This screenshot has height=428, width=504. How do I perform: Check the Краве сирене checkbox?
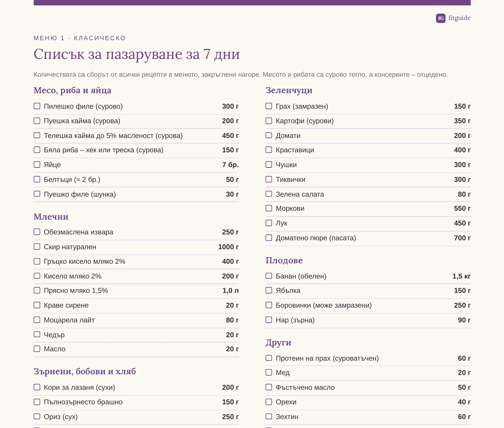click(37, 305)
